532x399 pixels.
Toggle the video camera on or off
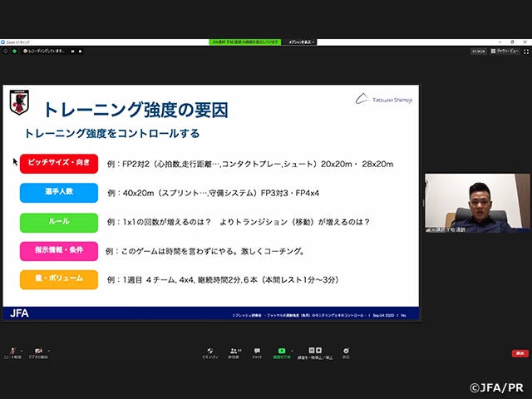click(39, 350)
